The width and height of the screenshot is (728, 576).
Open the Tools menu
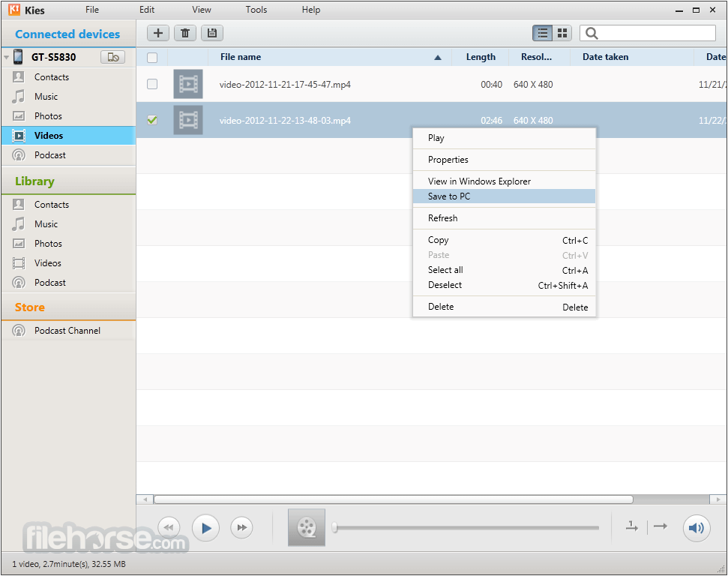click(256, 10)
